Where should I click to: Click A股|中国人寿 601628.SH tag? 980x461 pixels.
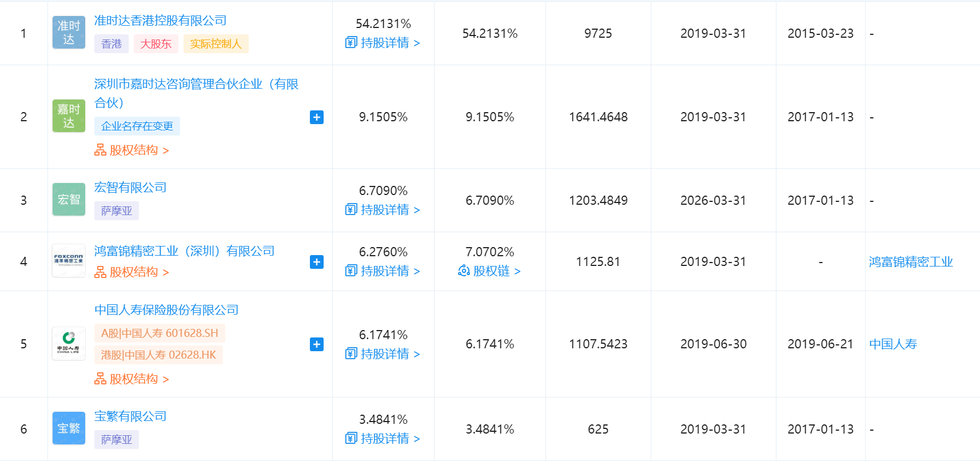pyautogui.click(x=160, y=333)
